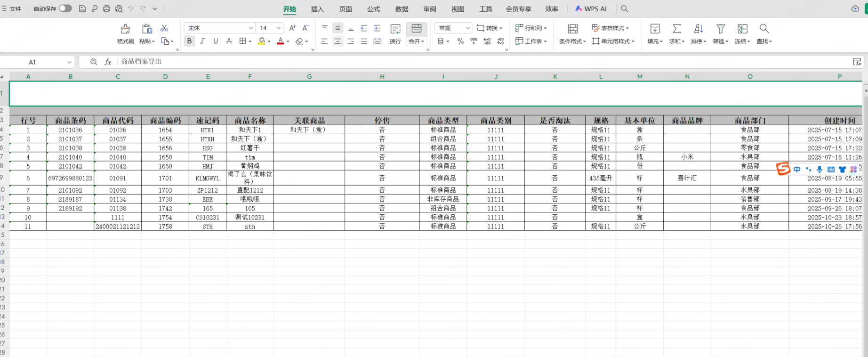Click the insert function fx icon
868x357 pixels.
[x=108, y=62]
